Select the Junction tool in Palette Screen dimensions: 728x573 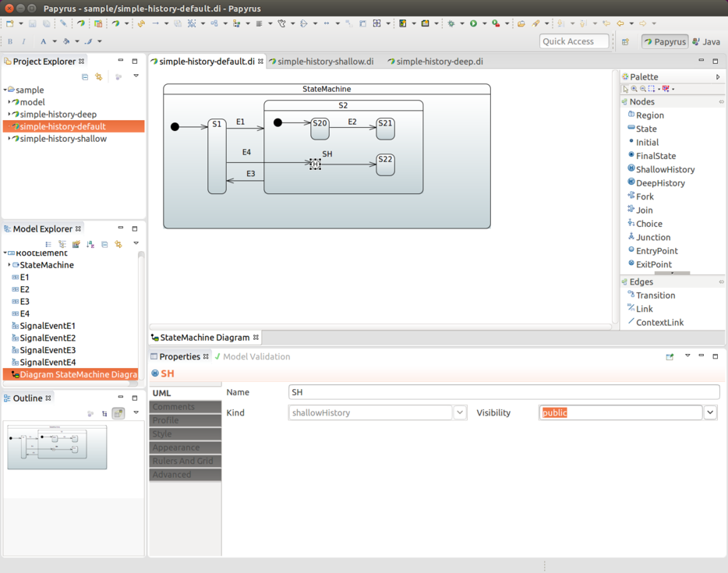tap(648, 237)
